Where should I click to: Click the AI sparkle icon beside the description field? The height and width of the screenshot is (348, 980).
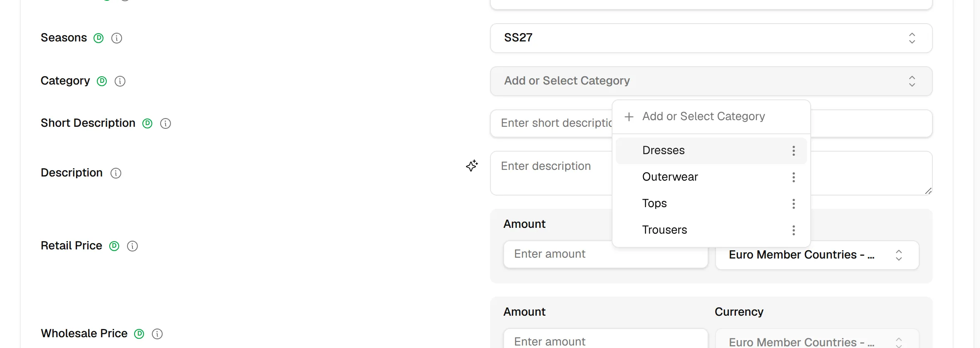click(472, 166)
